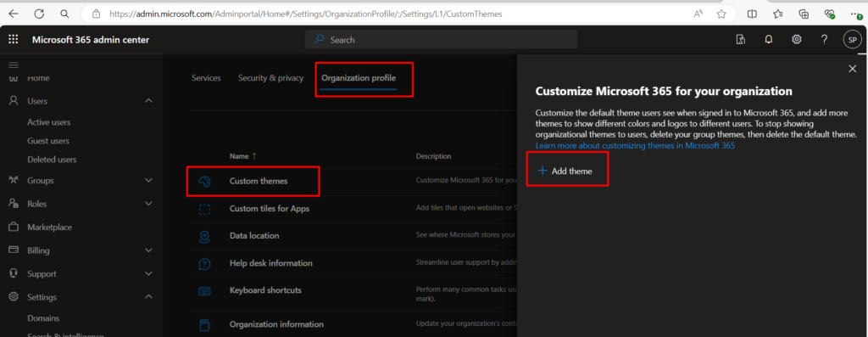Viewport: 868px width, 337px height.
Task: Click Microsoft 365 admin center title
Action: coord(90,39)
